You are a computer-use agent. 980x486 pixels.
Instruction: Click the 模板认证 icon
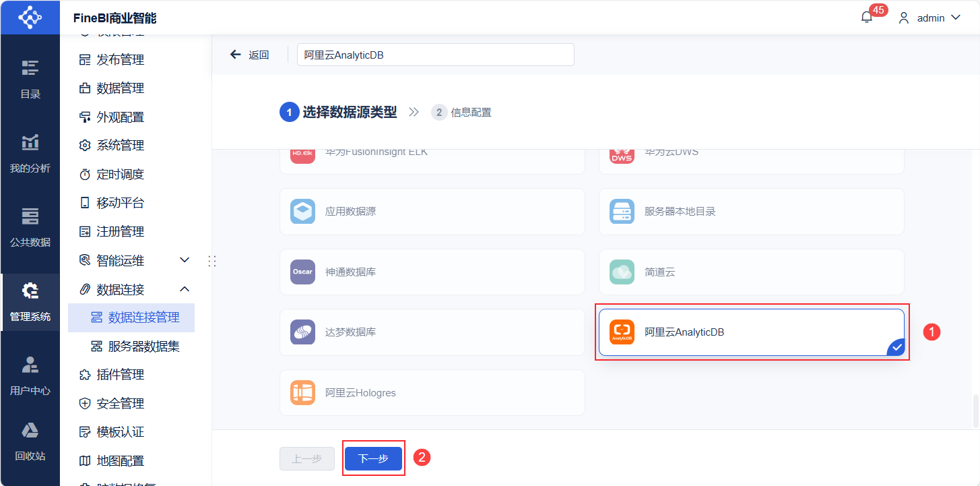click(x=85, y=432)
